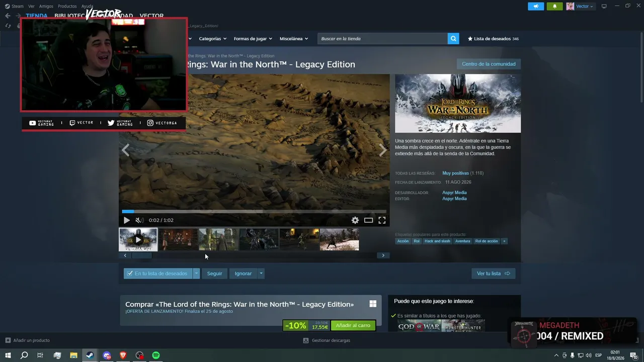Open developer Aspyr Media link

coord(454,193)
